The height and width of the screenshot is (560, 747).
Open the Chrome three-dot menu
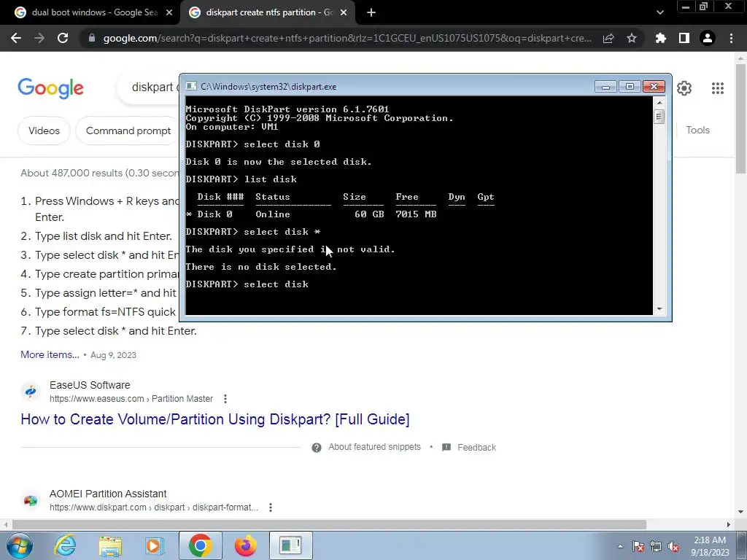click(x=731, y=38)
